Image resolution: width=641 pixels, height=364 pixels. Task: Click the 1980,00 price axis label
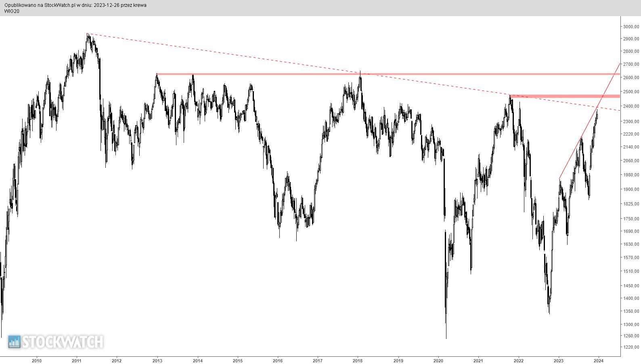(x=631, y=175)
